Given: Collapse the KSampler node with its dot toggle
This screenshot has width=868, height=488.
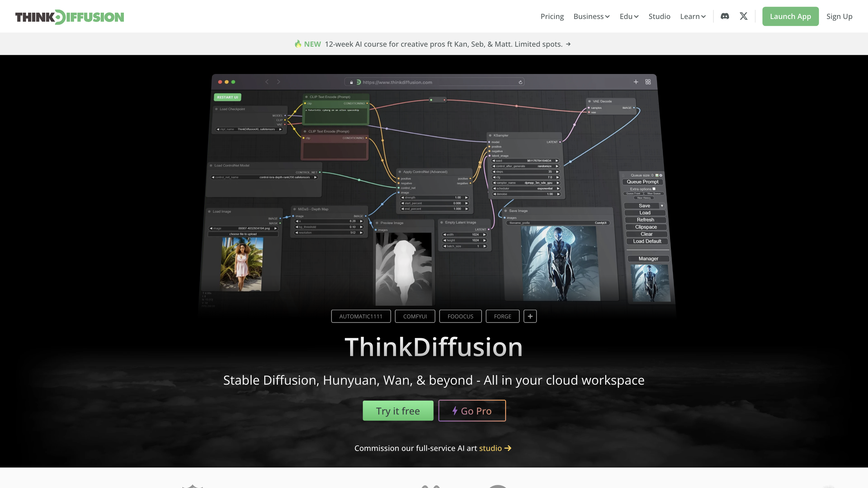Looking at the screenshot, I should (x=490, y=135).
